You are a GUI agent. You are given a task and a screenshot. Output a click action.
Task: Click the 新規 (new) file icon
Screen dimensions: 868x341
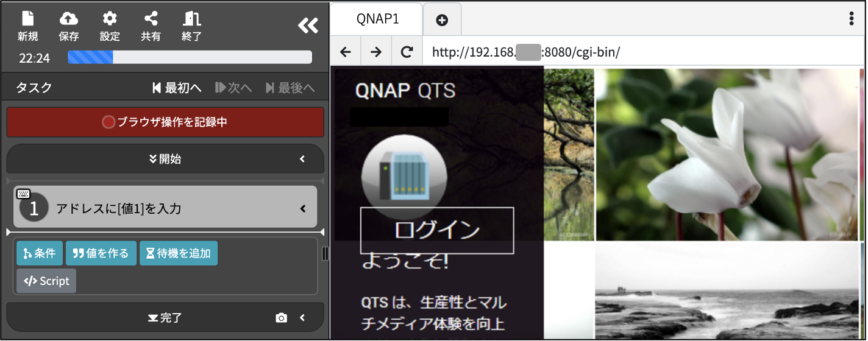coord(28,19)
